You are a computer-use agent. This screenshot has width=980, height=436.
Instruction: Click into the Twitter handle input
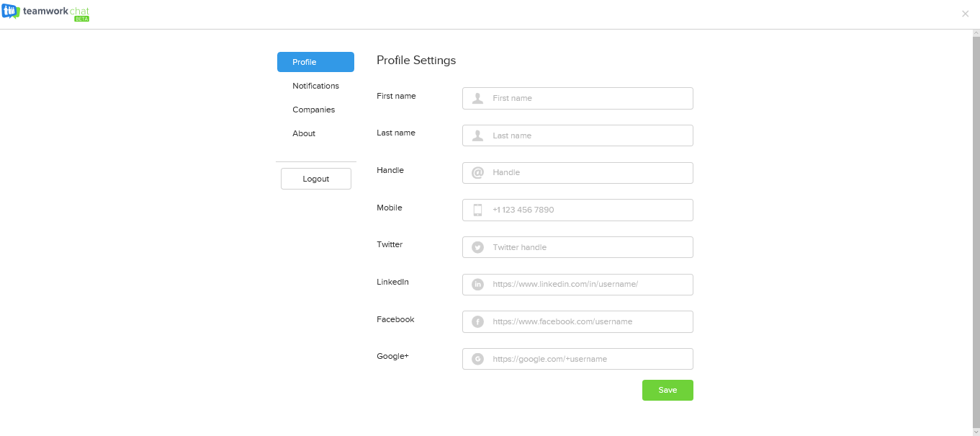[x=590, y=247]
